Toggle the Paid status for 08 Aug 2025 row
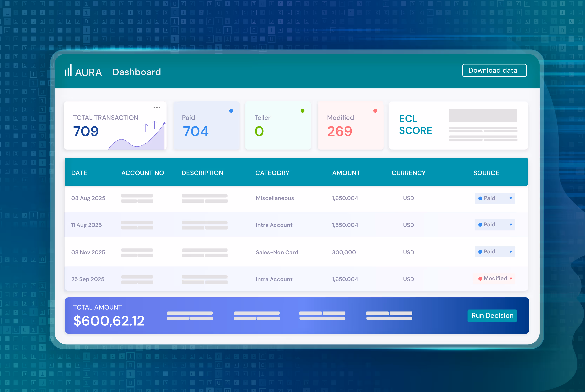585x392 pixels. tap(495, 198)
